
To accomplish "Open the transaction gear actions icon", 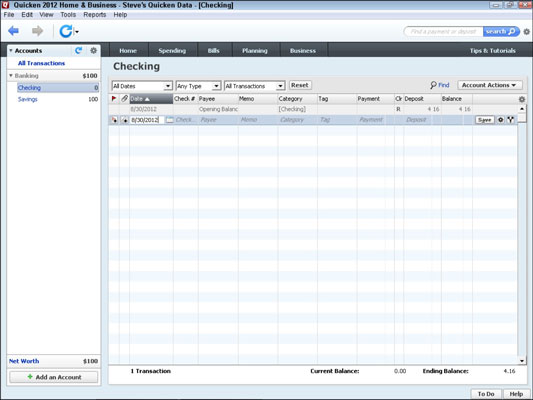I will pos(500,120).
